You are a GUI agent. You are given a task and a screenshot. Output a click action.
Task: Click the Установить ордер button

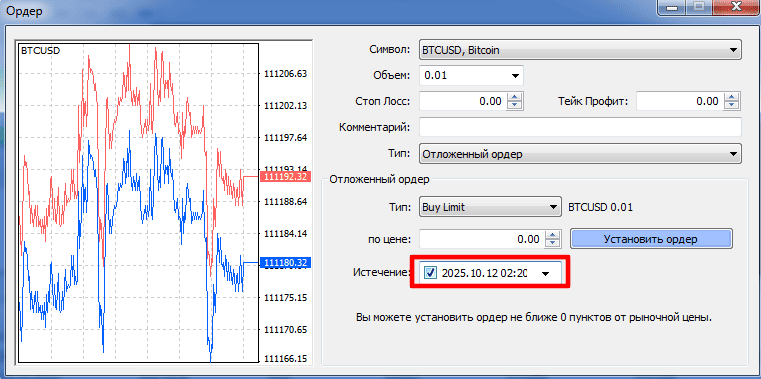tap(650, 239)
